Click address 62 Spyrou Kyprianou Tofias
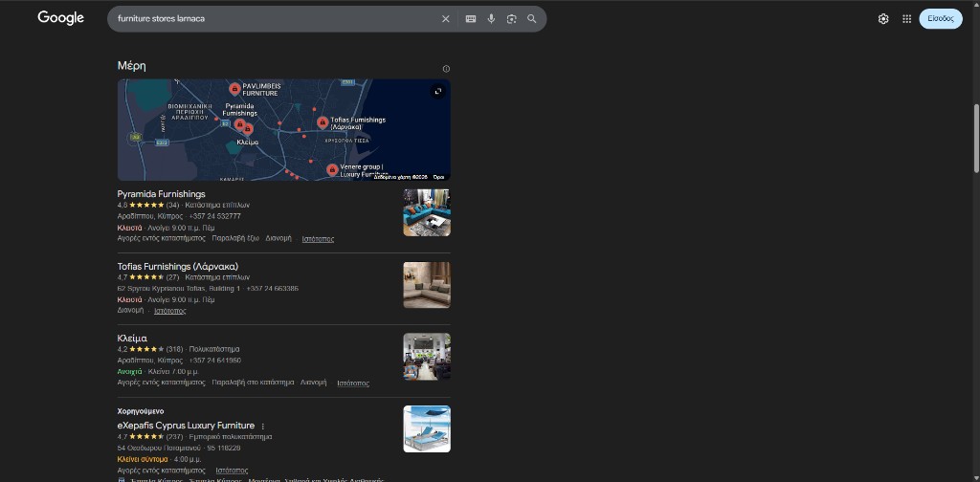Image resolution: width=980 pixels, height=482 pixels. click(x=179, y=289)
